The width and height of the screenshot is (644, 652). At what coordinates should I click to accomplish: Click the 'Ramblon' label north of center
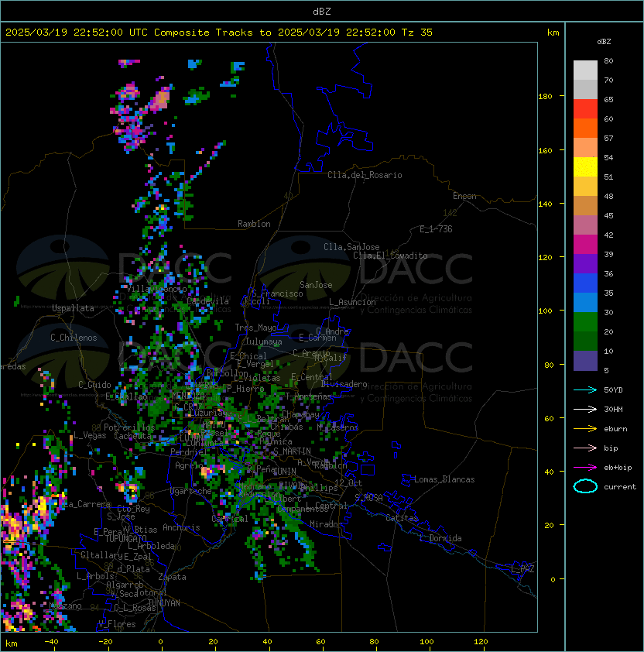tap(254, 224)
